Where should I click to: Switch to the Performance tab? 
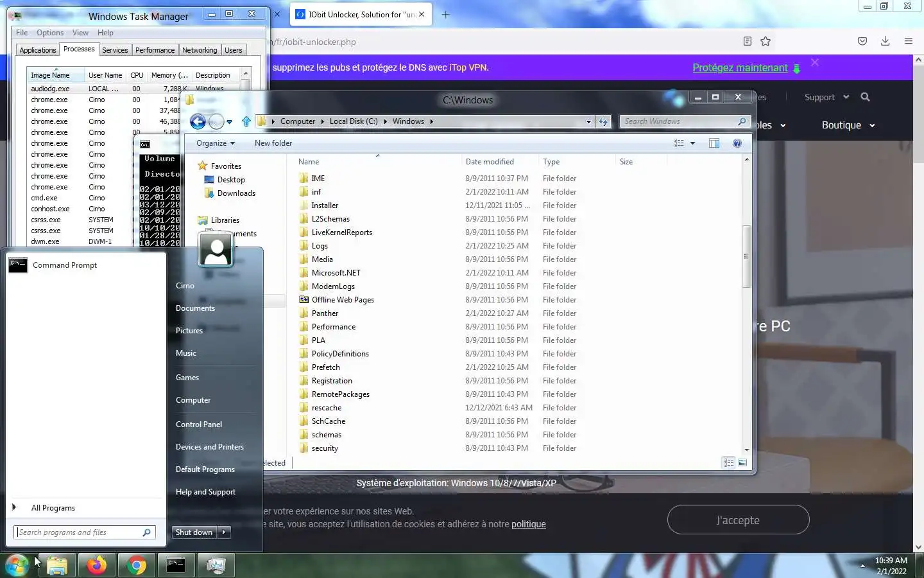[155, 50]
